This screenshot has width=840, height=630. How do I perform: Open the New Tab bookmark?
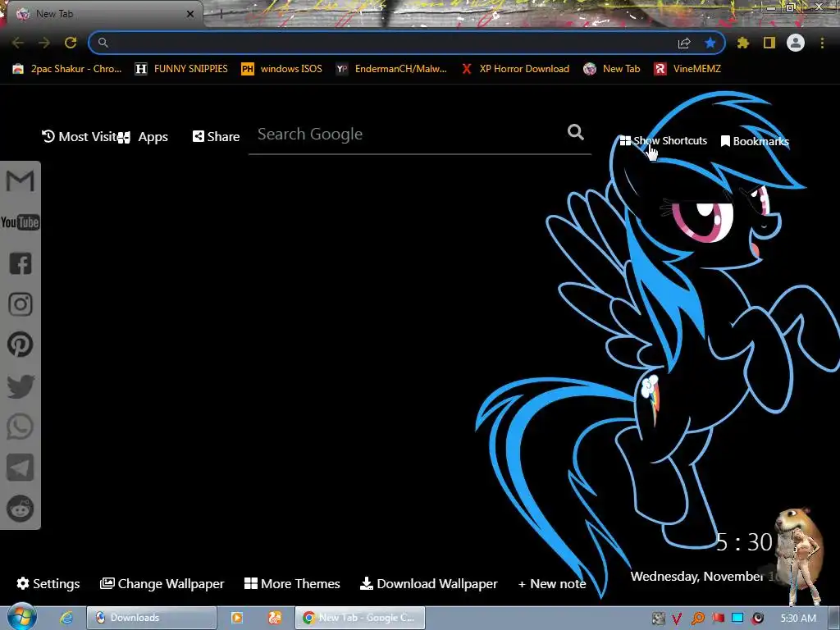[x=612, y=69]
